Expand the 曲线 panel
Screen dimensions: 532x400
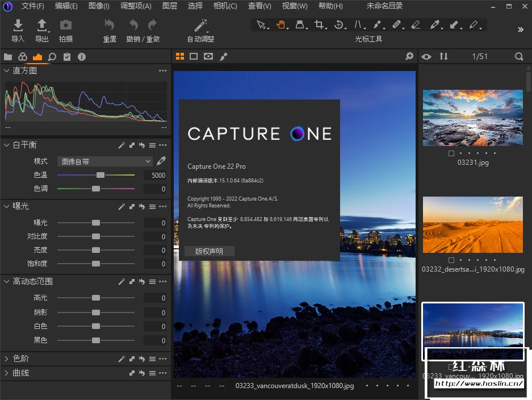[x=6, y=373]
